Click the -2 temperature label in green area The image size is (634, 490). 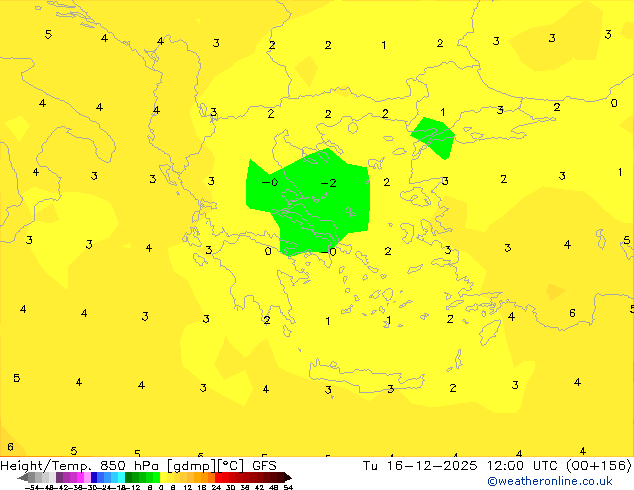[328, 183]
